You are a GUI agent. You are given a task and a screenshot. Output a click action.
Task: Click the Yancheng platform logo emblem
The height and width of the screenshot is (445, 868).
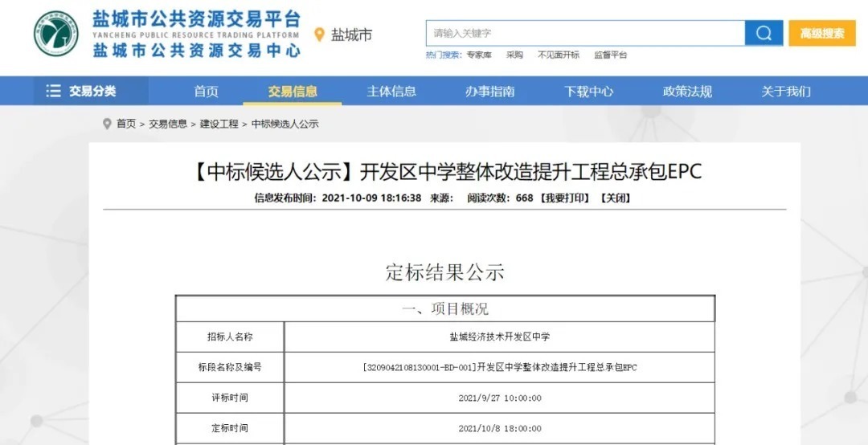(56, 34)
